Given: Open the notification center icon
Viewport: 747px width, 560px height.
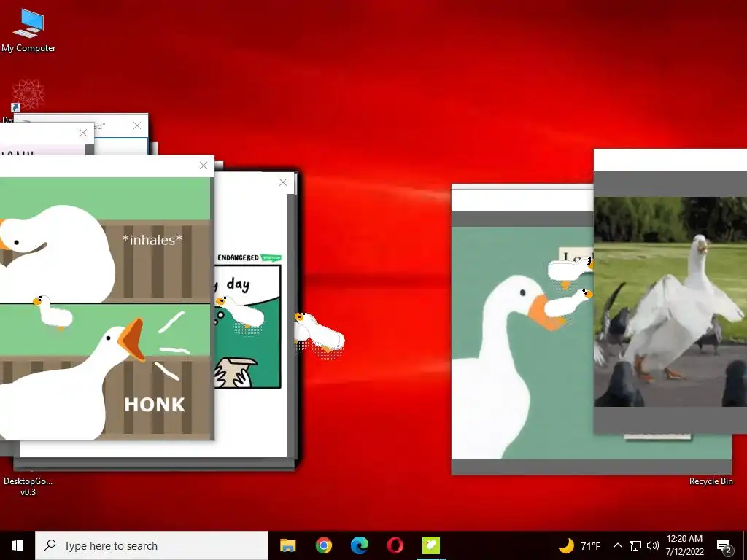Looking at the screenshot, I should click(x=724, y=546).
